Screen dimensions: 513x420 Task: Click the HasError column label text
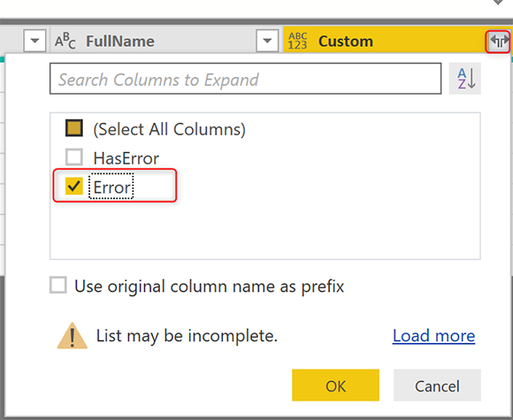pos(126,158)
